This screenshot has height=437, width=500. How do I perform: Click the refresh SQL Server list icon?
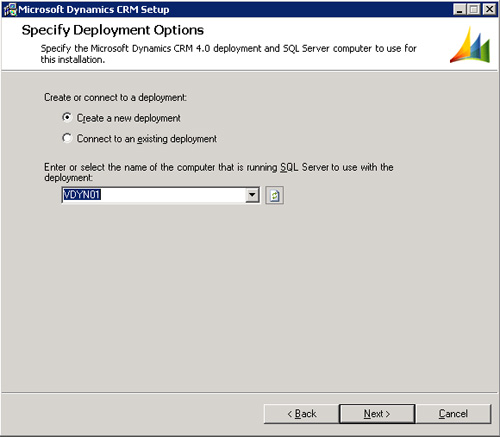point(274,195)
